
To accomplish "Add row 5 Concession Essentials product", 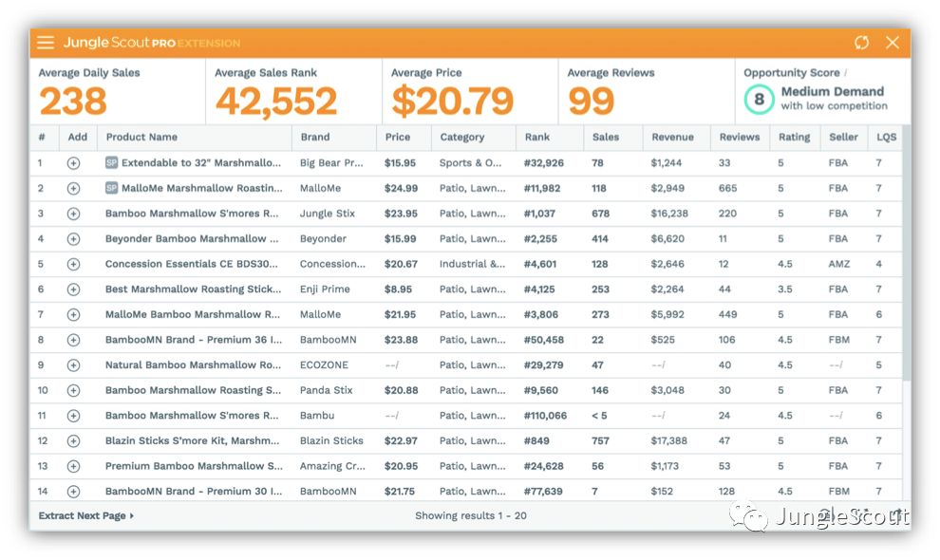I will (73, 264).
